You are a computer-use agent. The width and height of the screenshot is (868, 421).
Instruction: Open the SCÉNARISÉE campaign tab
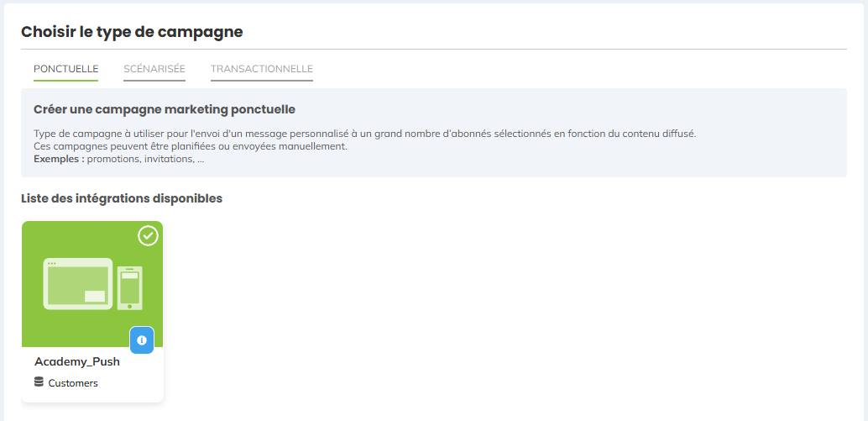click(x=154, y=69)
